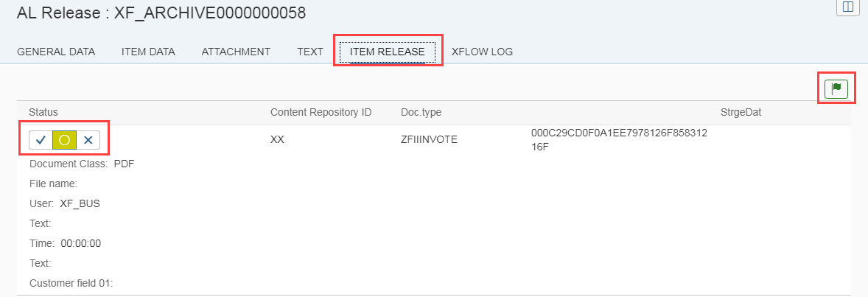
Task: Set item status to approved with checkmark
Action: [x=41, y=140]
